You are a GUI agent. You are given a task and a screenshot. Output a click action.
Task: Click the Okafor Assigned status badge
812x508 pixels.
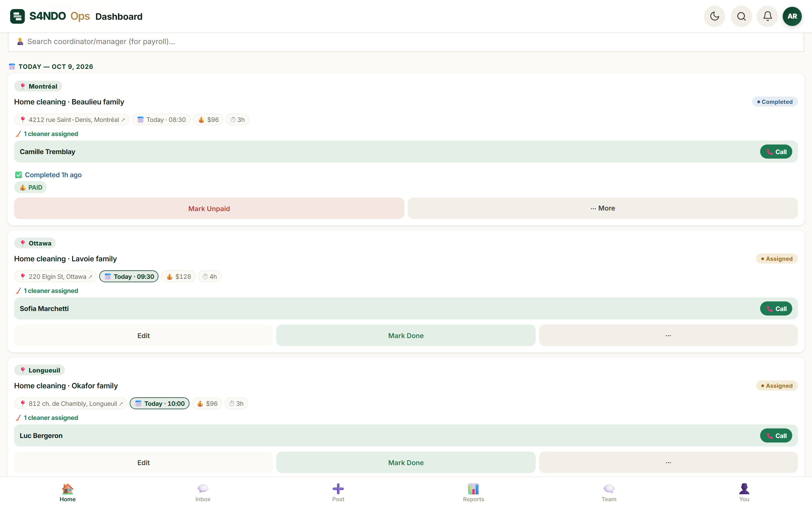click(777, 386)
